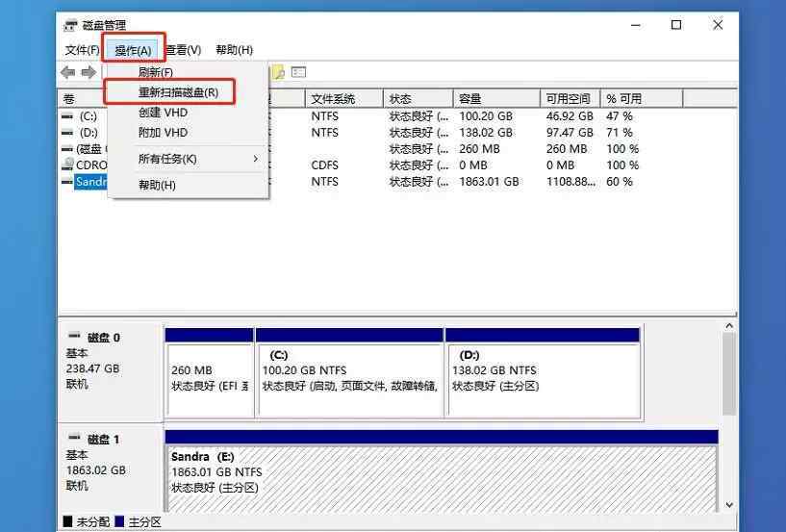The width and height of the screenshot is (786, 532).
Task: Click the disk pane scroll down arrow
Action: (728, 504)
